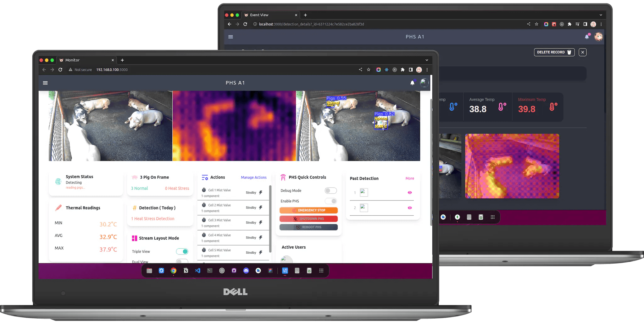Open the hamburger menu in Monitor window
Image resolution: width=644 pixels, height=324 pixels.
click(x=45, y=83)
